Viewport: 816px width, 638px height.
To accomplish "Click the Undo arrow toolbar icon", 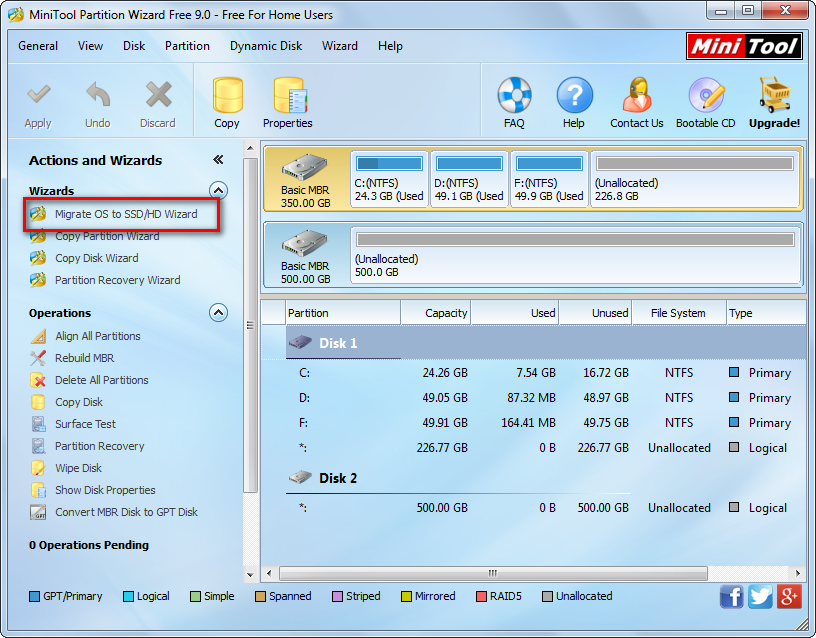I will [98, 95].
